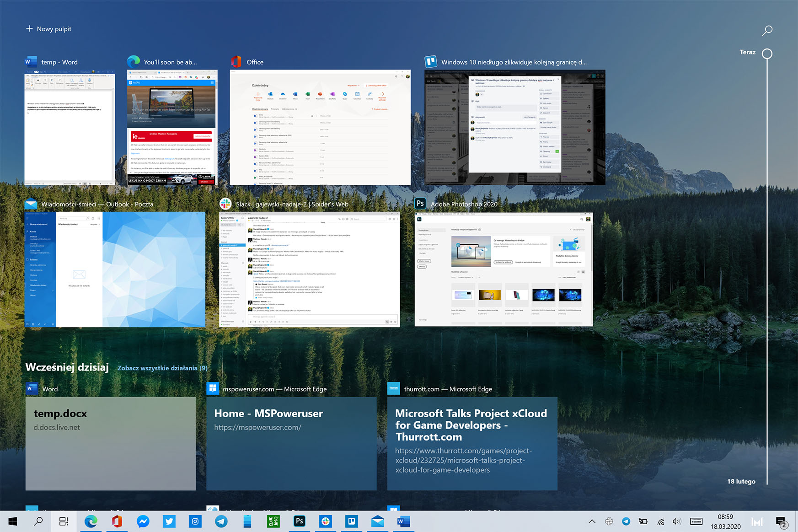Select the Teraz marker on the timeline
Viewport: 798px width, 532px height.
[767, 54]
